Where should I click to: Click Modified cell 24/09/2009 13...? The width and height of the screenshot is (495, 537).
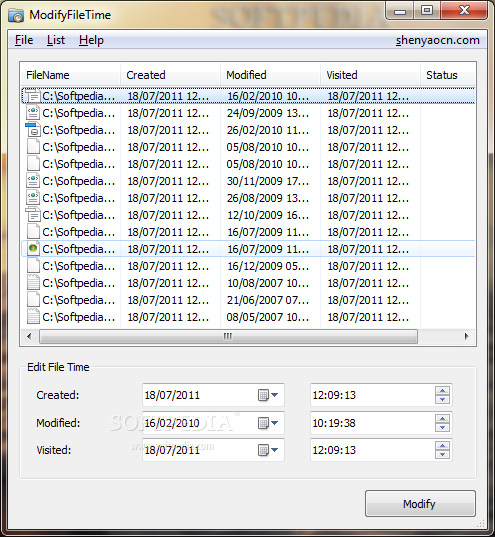coord(268,113)
